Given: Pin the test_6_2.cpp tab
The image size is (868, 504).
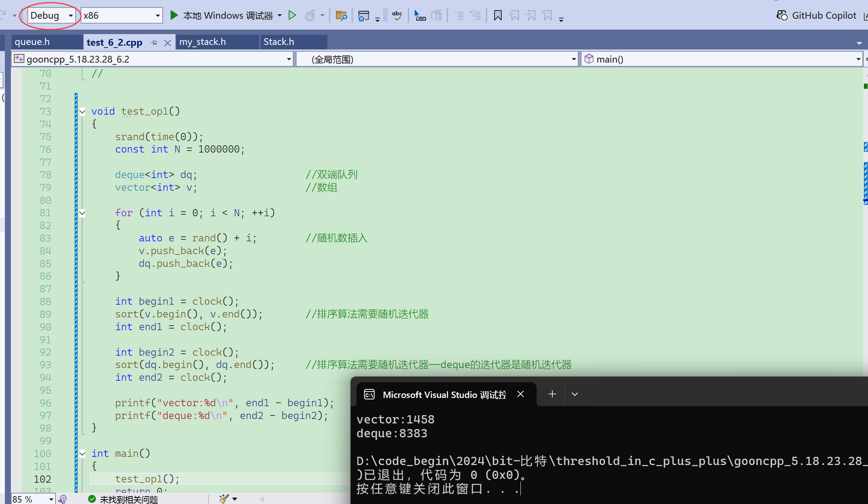Looking at the screenshot, I should (154, 43).
